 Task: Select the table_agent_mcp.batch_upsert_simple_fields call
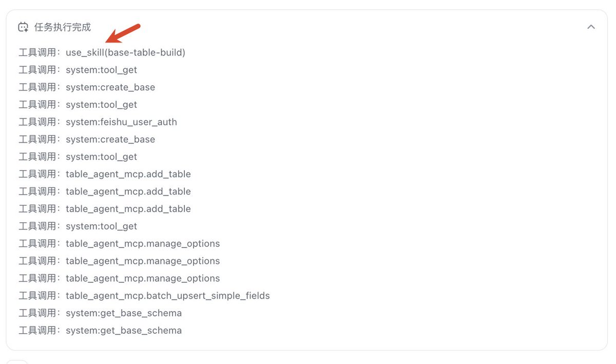(x=144, y=296)
